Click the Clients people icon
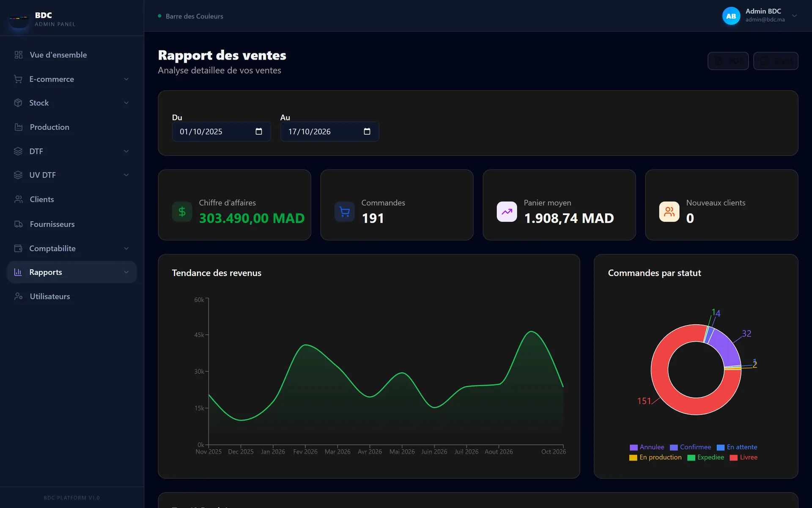Image resolution: width=812 pixels, height=508 pixels. tap(18, 199)
